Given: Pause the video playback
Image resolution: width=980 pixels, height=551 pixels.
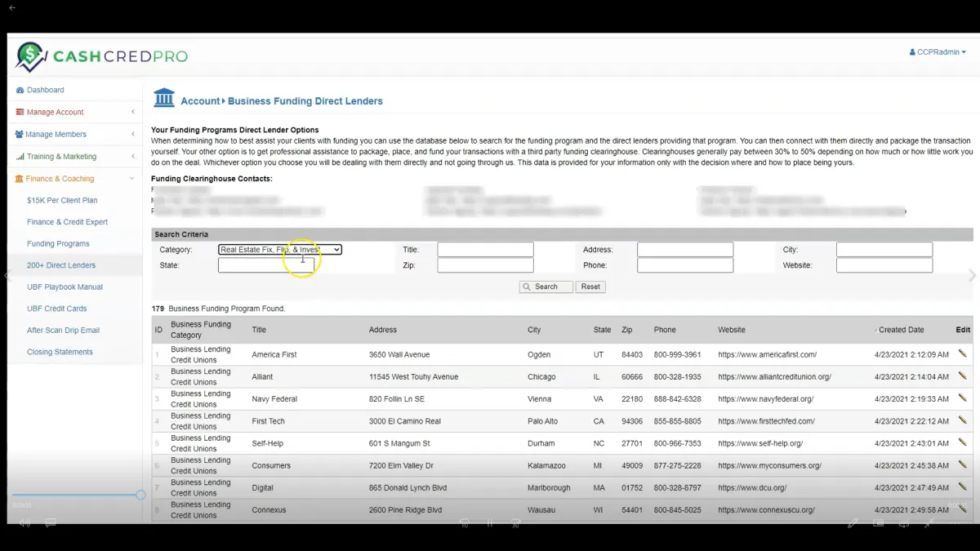Looking at the screenshot, I should pyautogui.click(x=491, y=523).
